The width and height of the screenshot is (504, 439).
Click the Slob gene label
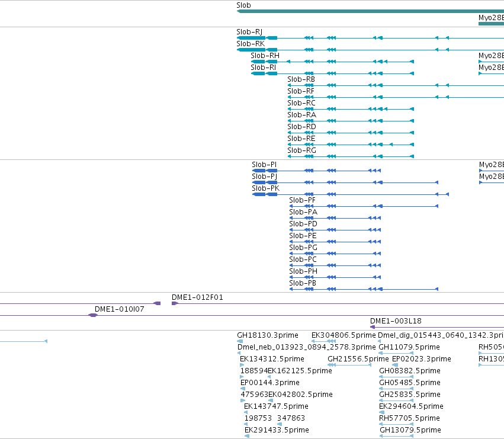(x=243, y=5)
